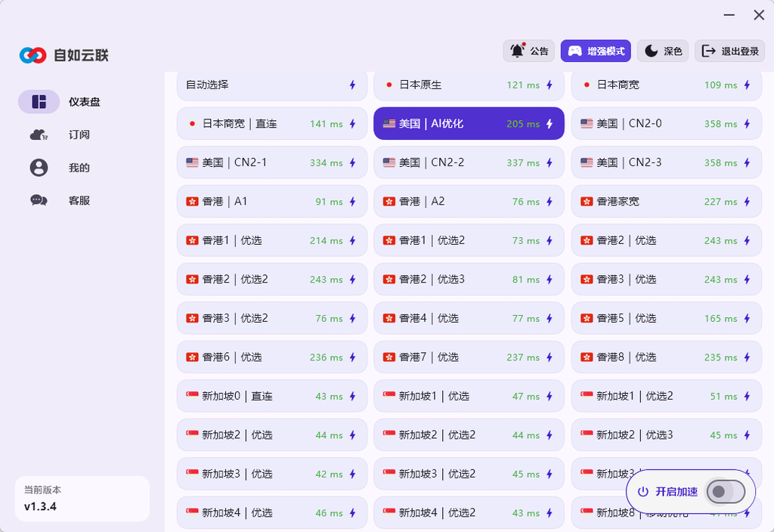Toggle the 增强模式 button

tap(596, 51)
